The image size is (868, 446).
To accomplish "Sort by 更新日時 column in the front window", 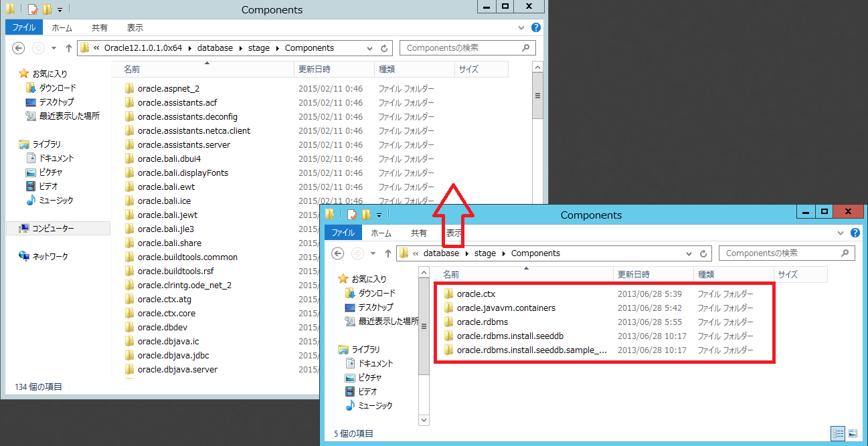I will 633,274.
